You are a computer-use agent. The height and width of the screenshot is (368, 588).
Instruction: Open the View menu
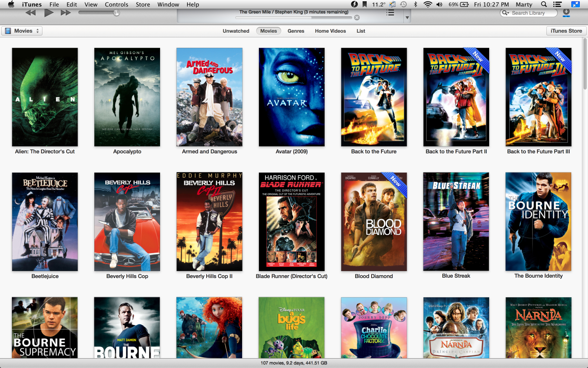tap(91, 4)
